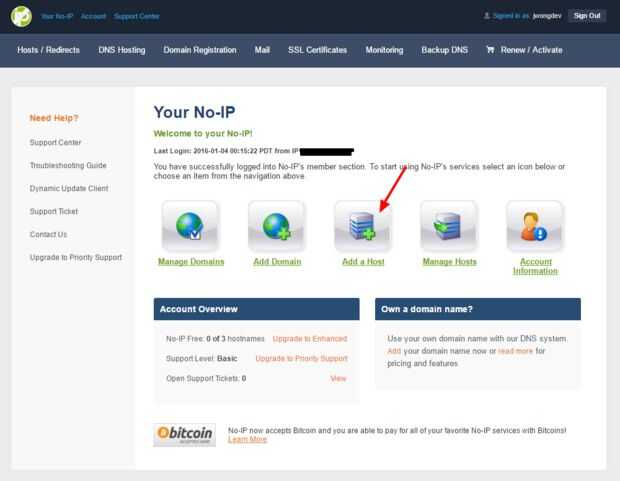
Task: Click the Add your domain name link
Action: coord(394,351)
